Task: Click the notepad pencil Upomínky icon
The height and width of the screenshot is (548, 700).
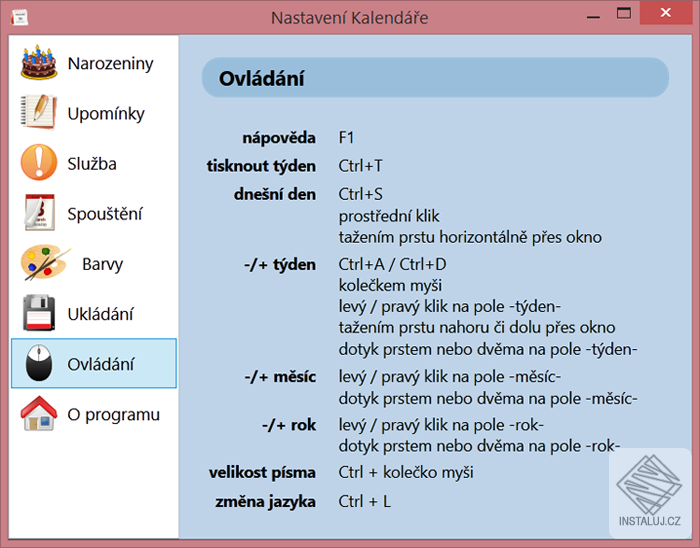Action: click(39, 112)
